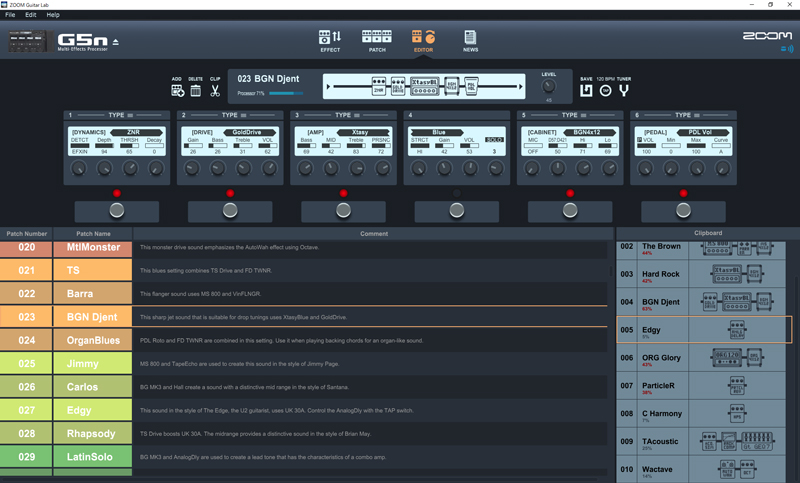Toggle footswitch for slot 4 Blue
This screenshot has width=800, height=483.
tap(457, 210)
